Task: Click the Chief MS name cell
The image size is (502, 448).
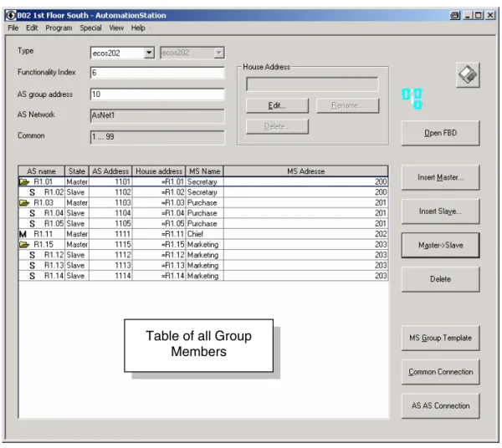Action: pos(205,234)
